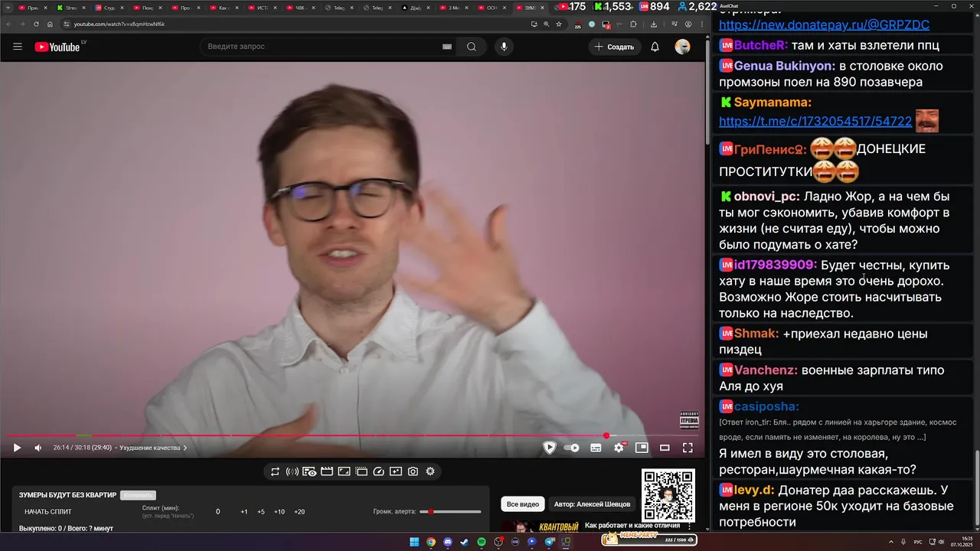Click the playback speed gauge icon

click(x=378, y=471)
